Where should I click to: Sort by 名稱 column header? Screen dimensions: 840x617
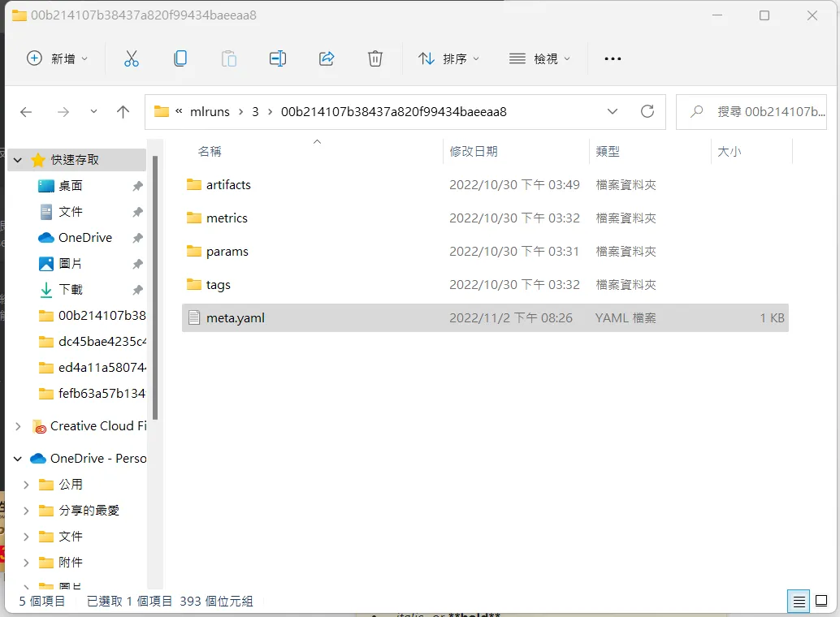coord(210,152)
